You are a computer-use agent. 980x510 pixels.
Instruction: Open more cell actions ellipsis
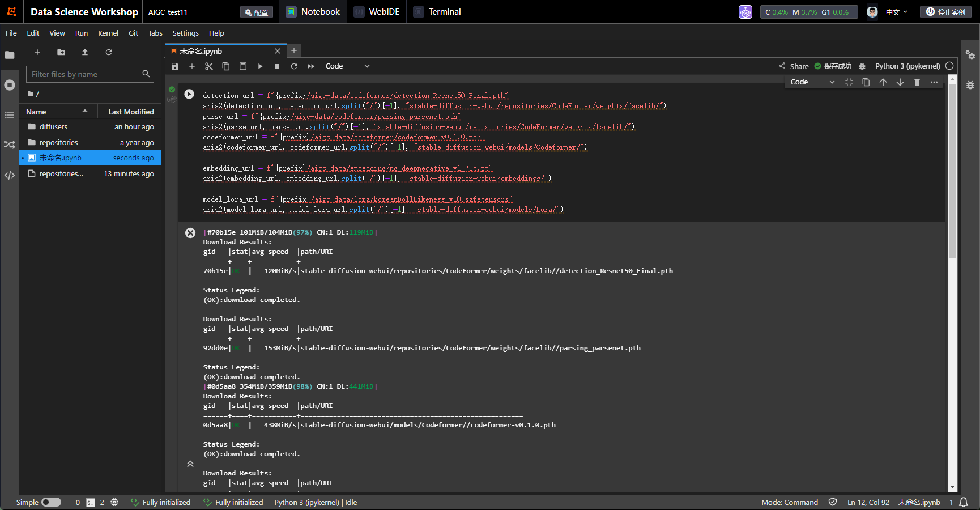click(934, 82)
